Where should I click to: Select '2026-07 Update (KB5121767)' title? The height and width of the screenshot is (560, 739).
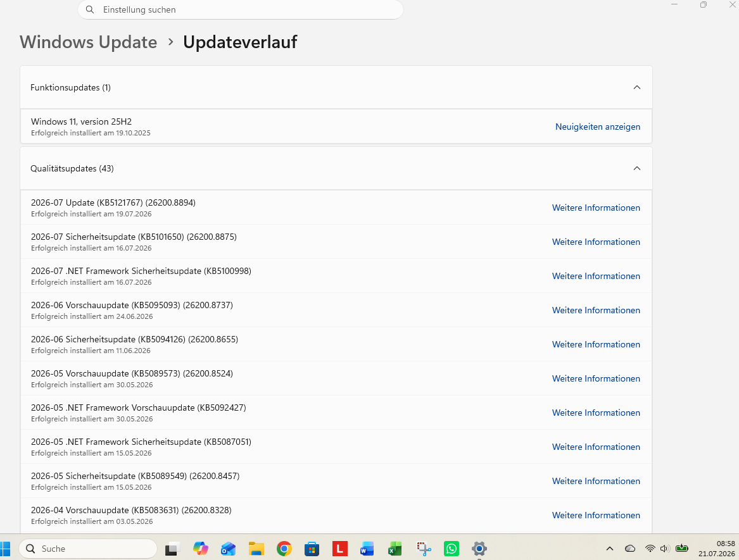pos(113,202)
